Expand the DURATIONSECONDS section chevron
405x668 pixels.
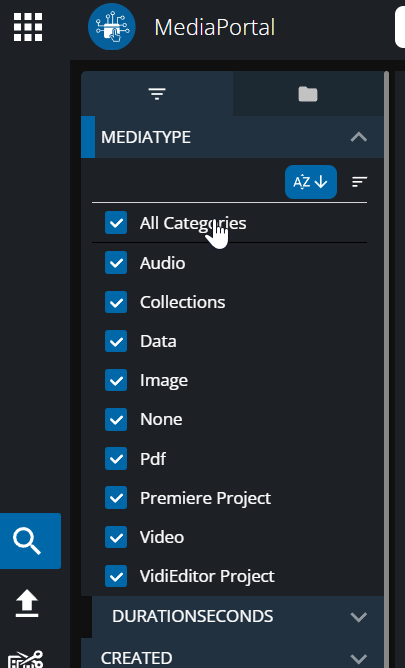[359, 617]
